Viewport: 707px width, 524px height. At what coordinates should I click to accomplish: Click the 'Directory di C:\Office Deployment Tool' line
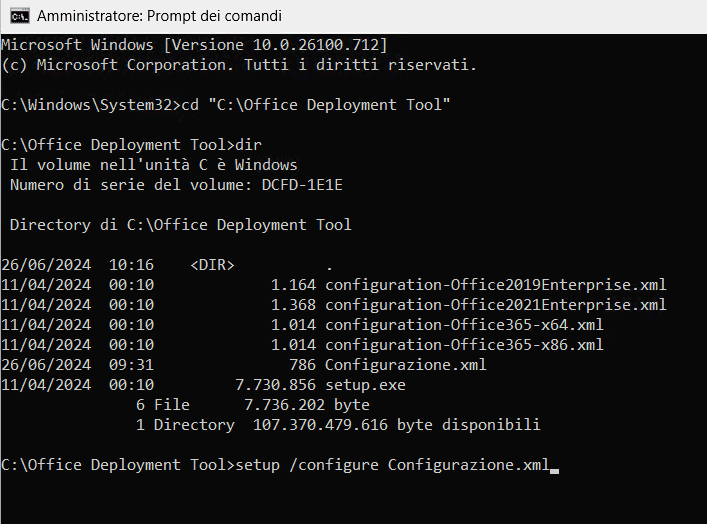(180, 225)
